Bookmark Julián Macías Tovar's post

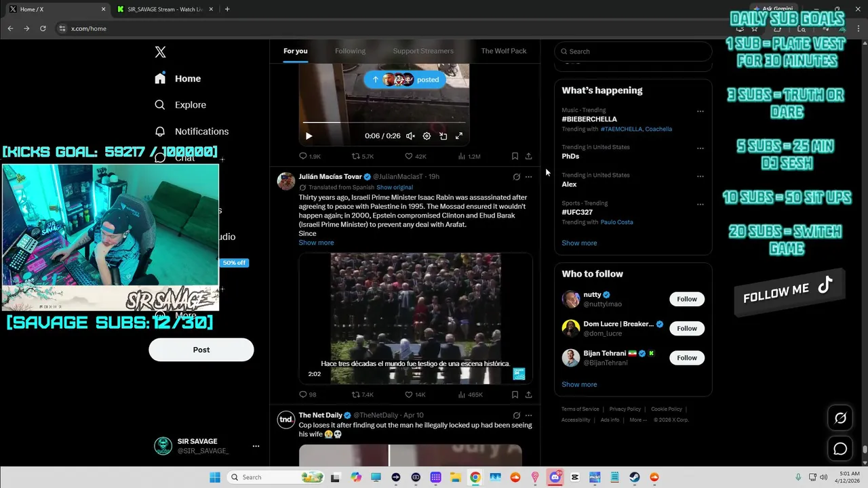click(x=515, y=394)
